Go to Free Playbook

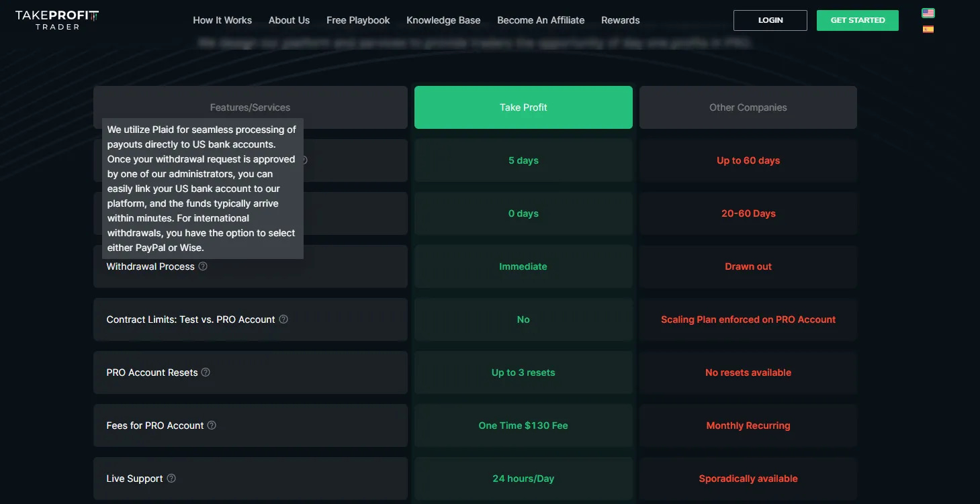[358, 20]
